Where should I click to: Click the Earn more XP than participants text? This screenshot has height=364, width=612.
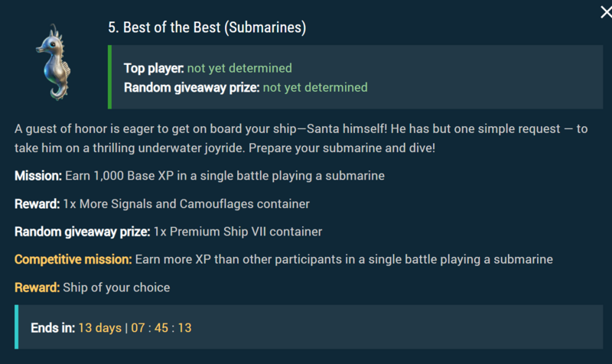pos(343,259)
